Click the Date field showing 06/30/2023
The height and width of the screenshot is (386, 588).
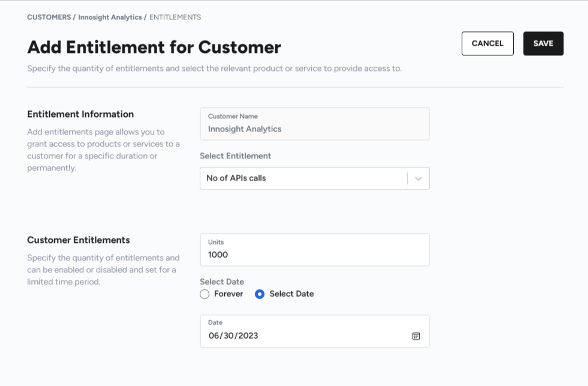click(306, 335)
